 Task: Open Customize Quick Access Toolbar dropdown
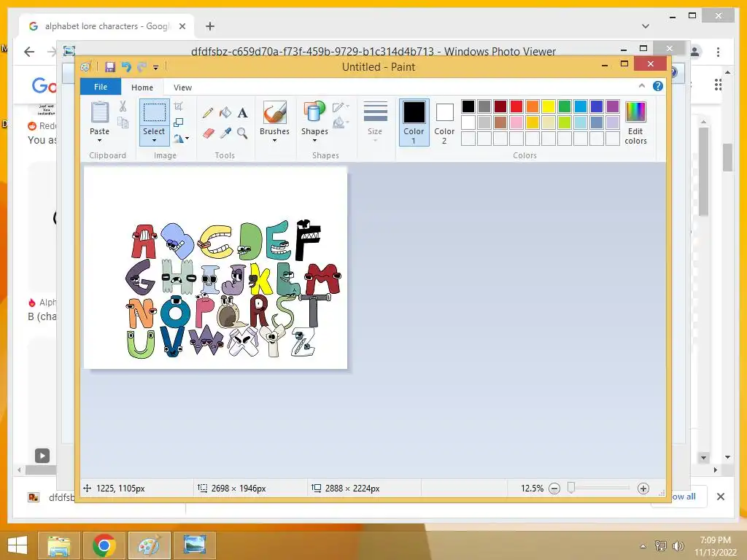pyautogui.click(x=156, y=68)
